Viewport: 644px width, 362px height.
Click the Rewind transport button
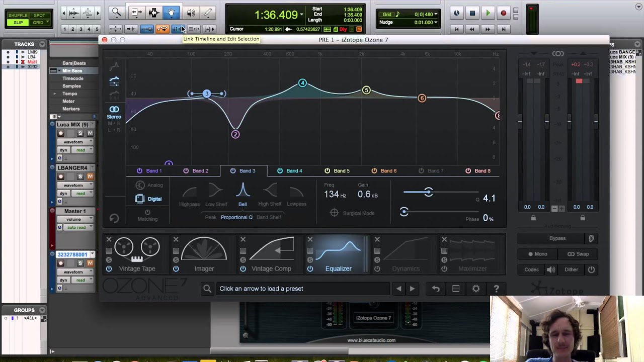[x=472, y=29]
